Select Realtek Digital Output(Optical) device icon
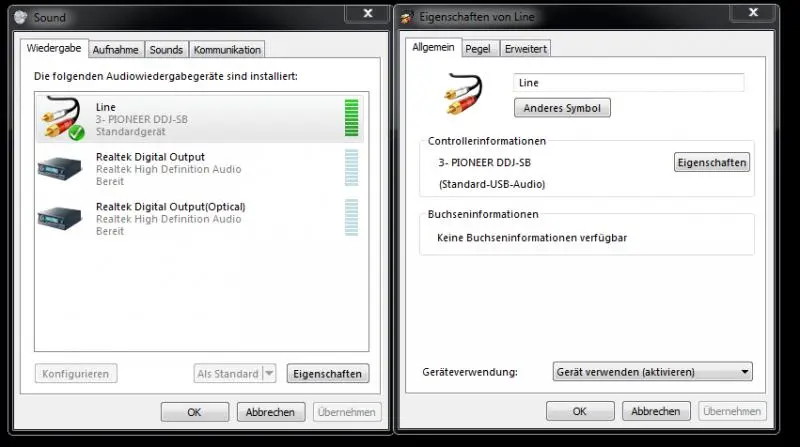 coord(61,217)
